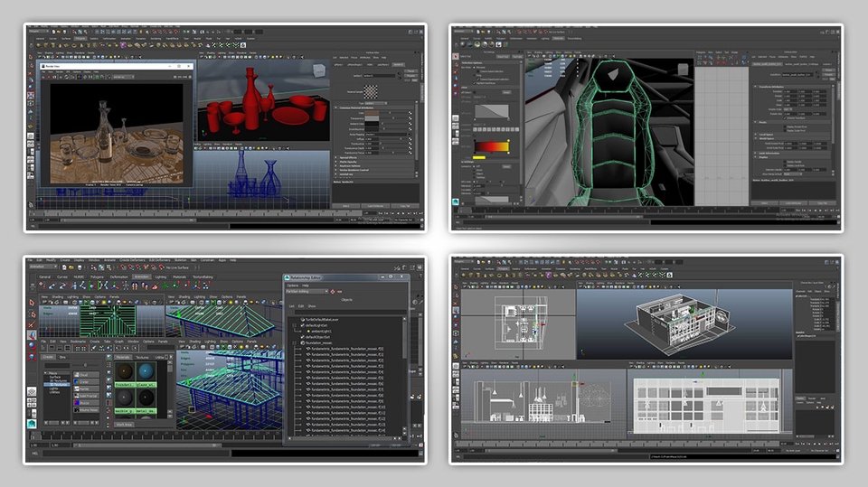868x487 pixels.
Task: Select the blue glass material swatch in Hypershade
Action: coord(146,371)
